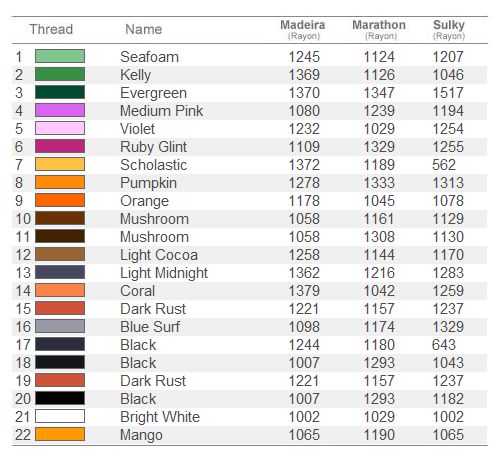Screen dimensions: 500x456
Task: Click the Thread column header
Action: pyautogui.click(x=51, y=29)
